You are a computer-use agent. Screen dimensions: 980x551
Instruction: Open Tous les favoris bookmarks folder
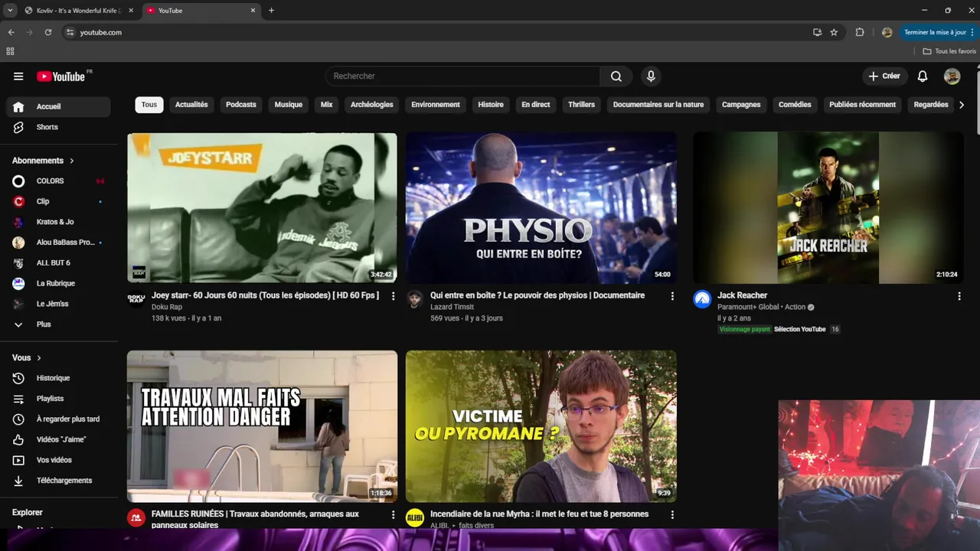pyautogui.click(x=949, y=51)
